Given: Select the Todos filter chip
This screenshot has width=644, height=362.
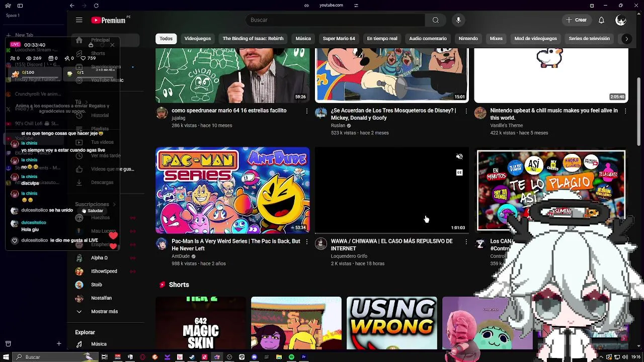Looking at the screenshot, I should click(x=166, y=39).
